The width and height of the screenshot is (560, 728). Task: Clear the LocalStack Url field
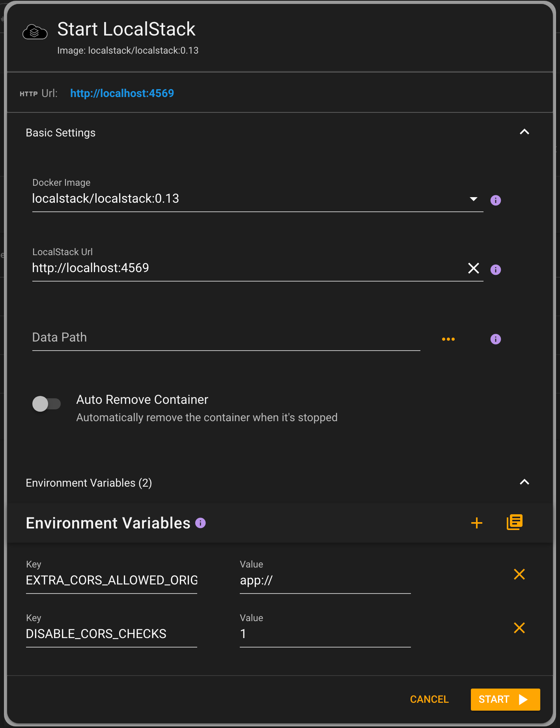coord(473,268)
